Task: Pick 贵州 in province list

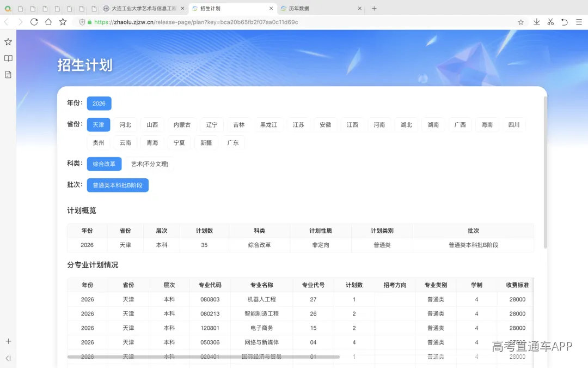Action: pos(99,143)
